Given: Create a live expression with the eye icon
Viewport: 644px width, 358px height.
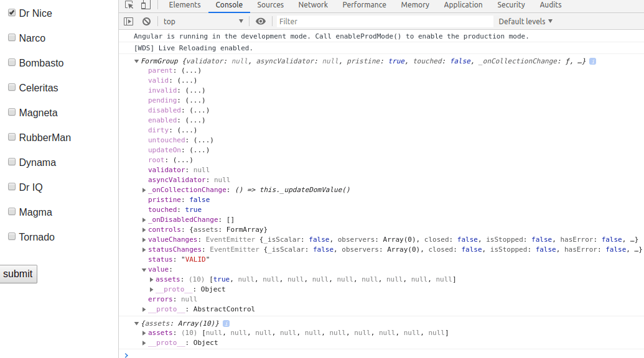Looking at the screenshot, I should pyautogui.click(x=261, y=21).
